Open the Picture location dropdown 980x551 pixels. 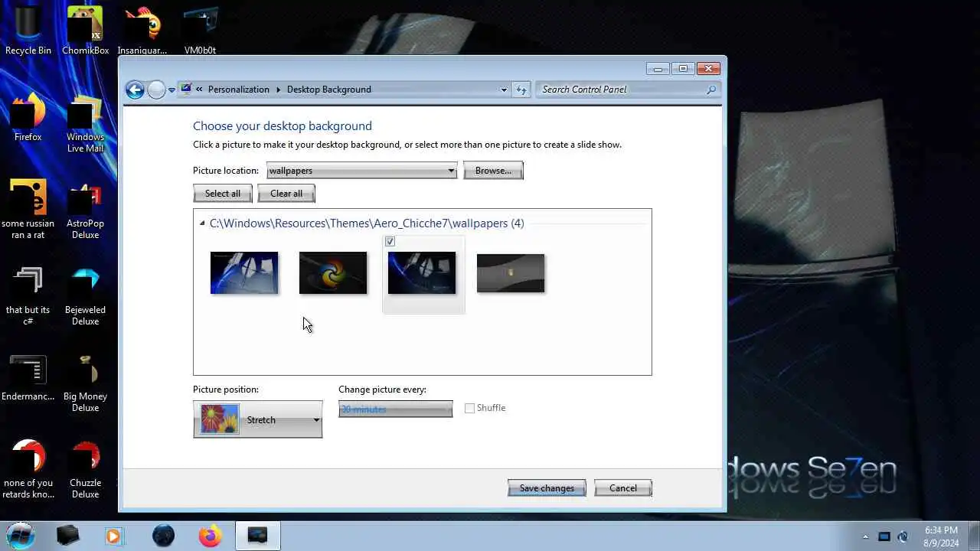[361, 171]
